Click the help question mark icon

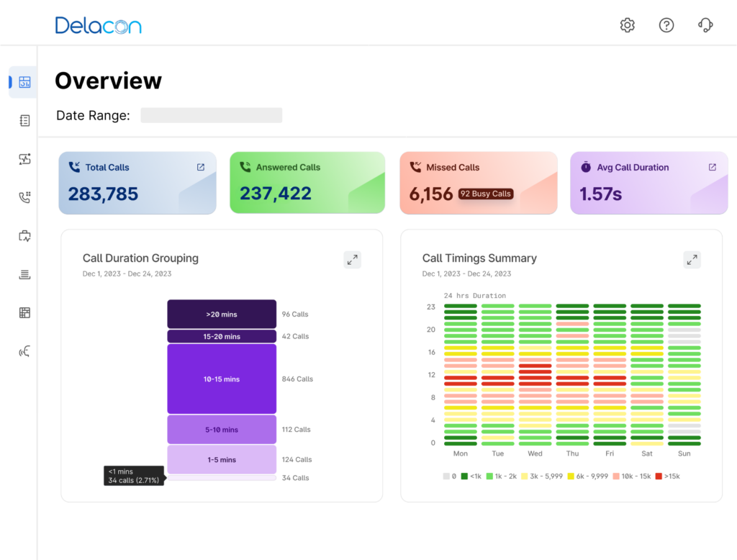[666, 25]
